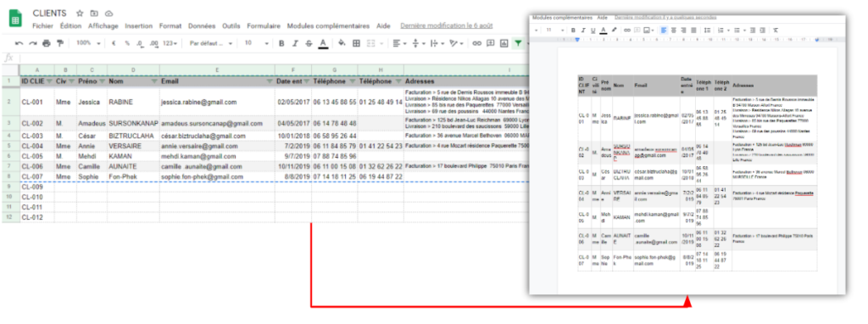Justify text in the Docs window
868x324 pixels.
693,30
